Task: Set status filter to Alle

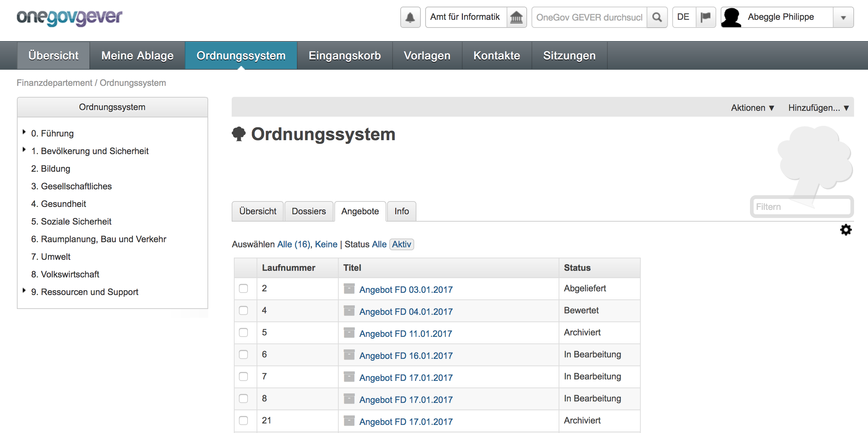Action: (x=379, y=244)
